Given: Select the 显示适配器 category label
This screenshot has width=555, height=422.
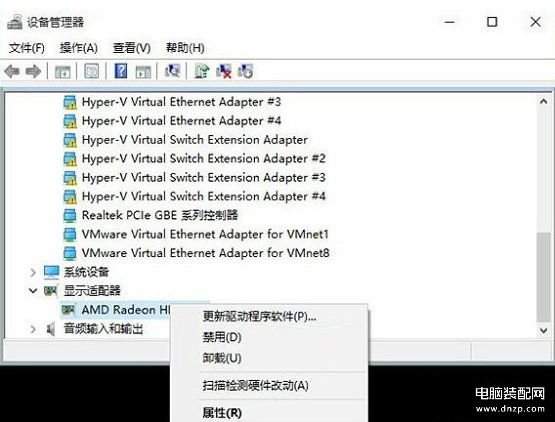Looking at the screenshot, I should tap(92, 291).
